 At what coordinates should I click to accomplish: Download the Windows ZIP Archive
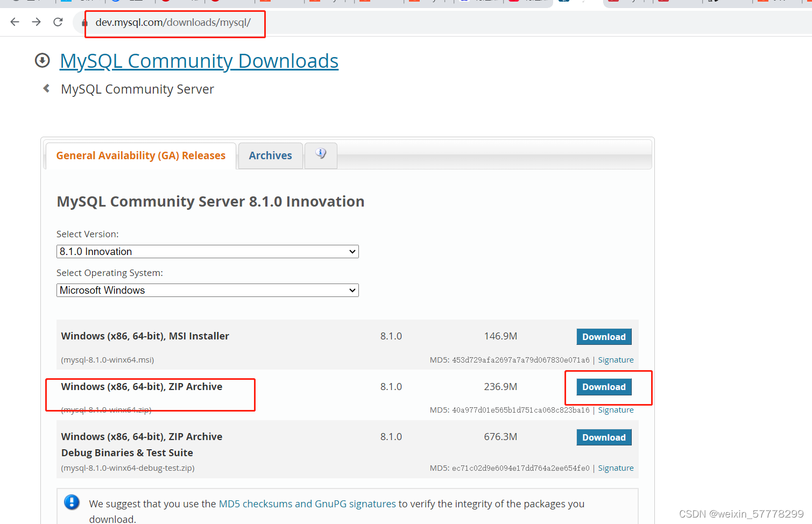point(604,387)
